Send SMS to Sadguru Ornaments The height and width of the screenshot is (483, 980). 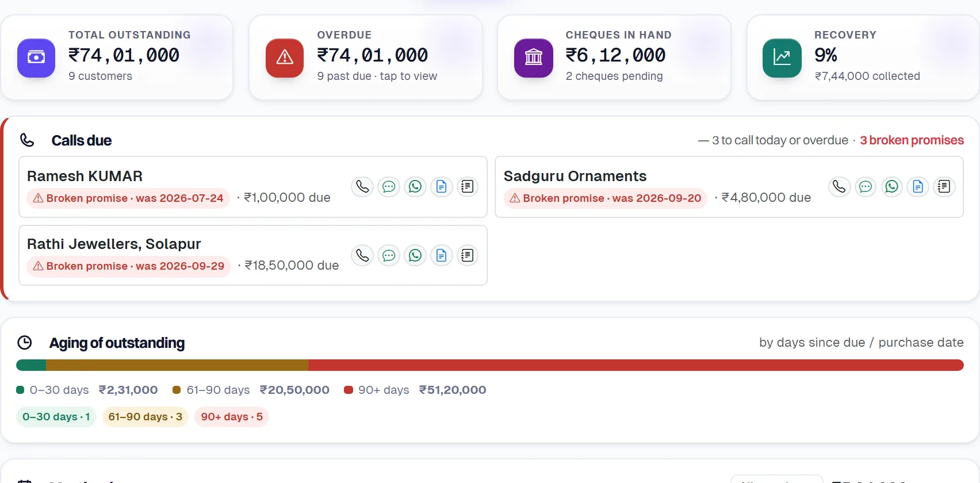(x=866, y=187)
